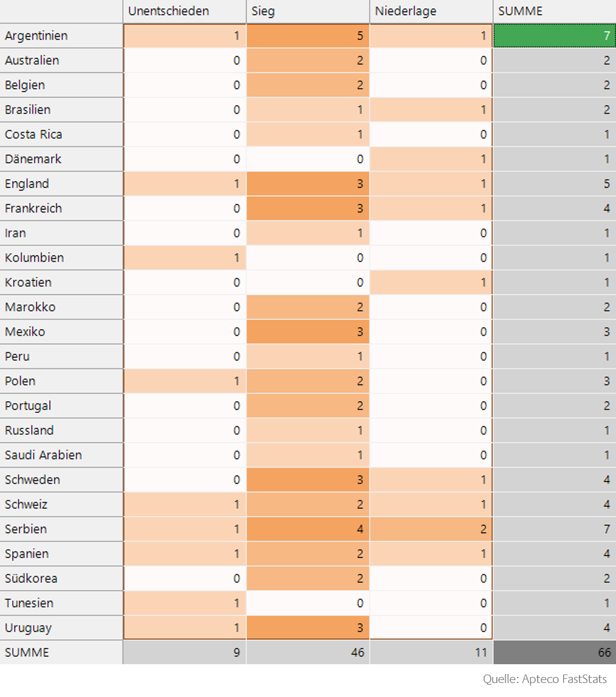Click the Serbien Niederlage cell showing 2
The image size is (616, 697).
(x=431, y=529)
